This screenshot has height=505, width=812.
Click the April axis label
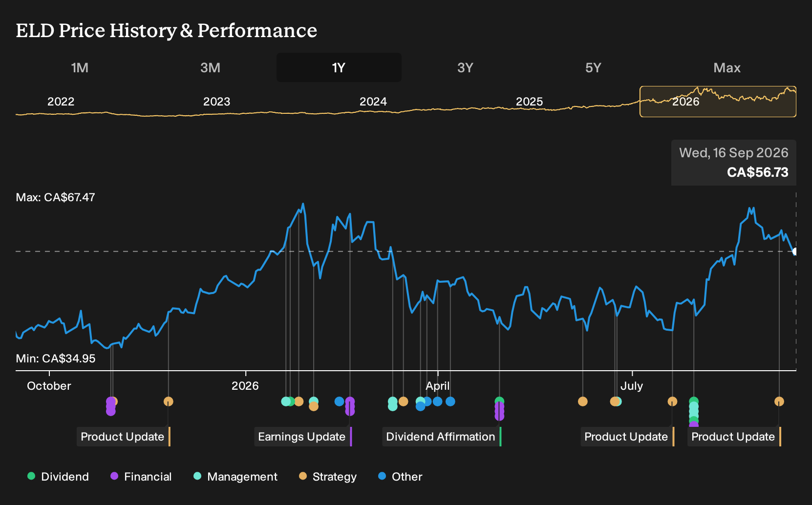click(437, 386)
